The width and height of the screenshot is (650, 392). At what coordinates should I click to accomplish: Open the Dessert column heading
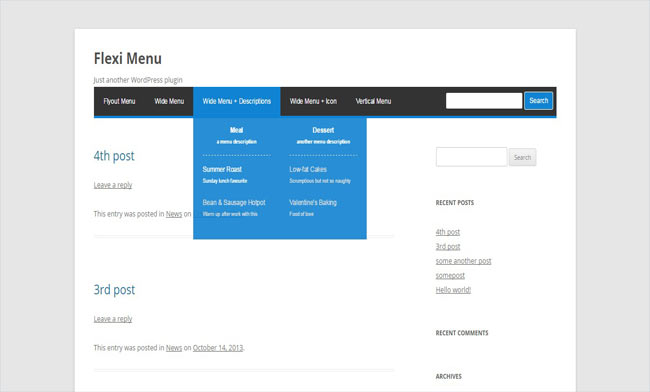tap(323, 130)
